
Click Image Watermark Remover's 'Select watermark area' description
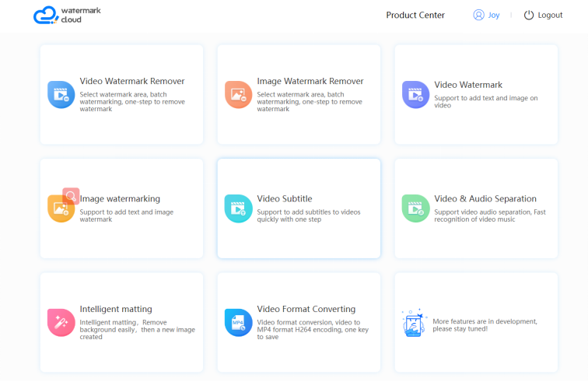click(x=310, y=102)
